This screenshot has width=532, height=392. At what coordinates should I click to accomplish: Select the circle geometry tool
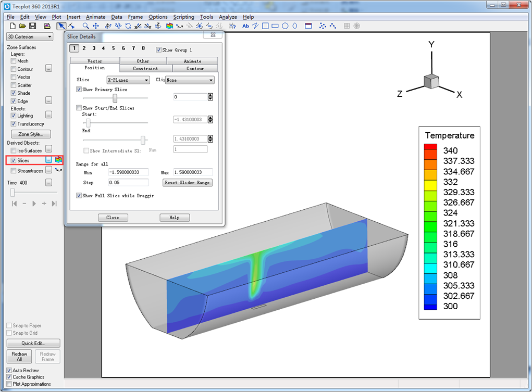pos(285,26)
